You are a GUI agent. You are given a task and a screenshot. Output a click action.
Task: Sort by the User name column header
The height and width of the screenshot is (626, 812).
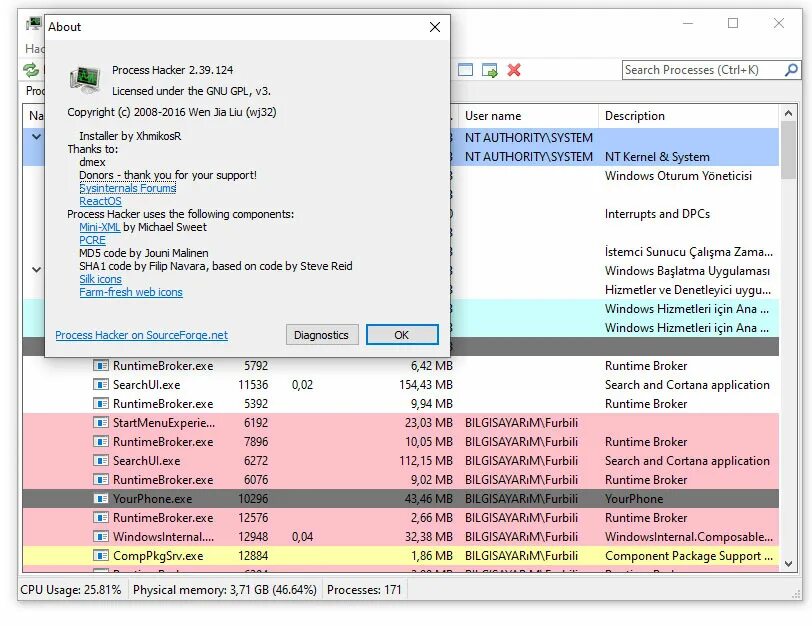pos(526,115)
